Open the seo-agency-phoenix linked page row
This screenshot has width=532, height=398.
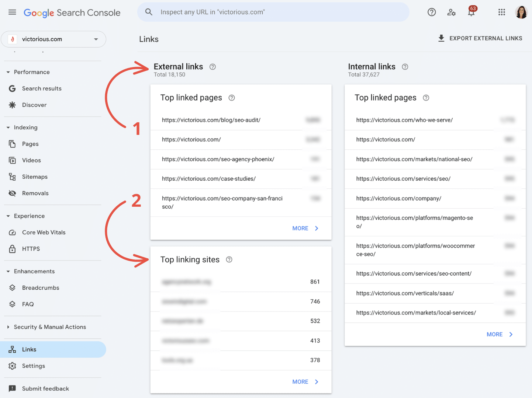click(241, 159)
